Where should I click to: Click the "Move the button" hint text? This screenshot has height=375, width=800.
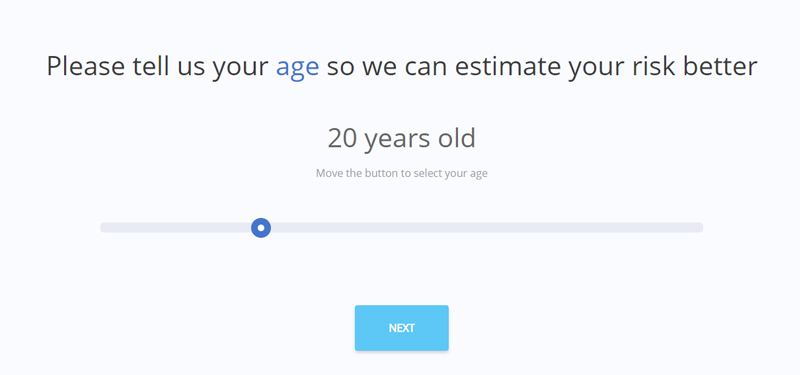357,173
